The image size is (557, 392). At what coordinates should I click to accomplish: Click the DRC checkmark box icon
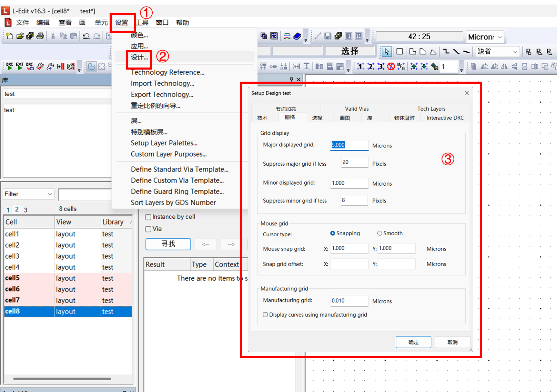tap(30, 66)
